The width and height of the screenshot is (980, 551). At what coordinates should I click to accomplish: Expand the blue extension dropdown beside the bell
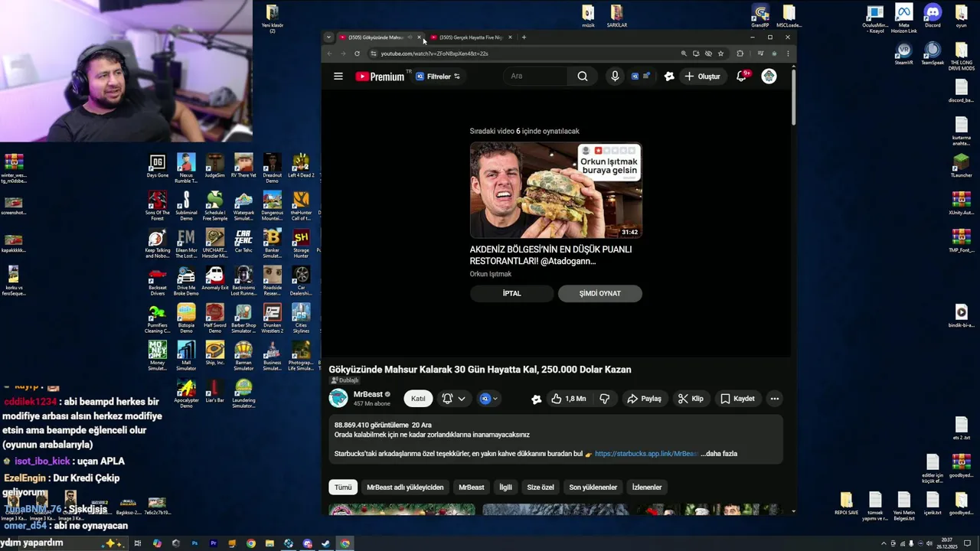click(488, 399)
